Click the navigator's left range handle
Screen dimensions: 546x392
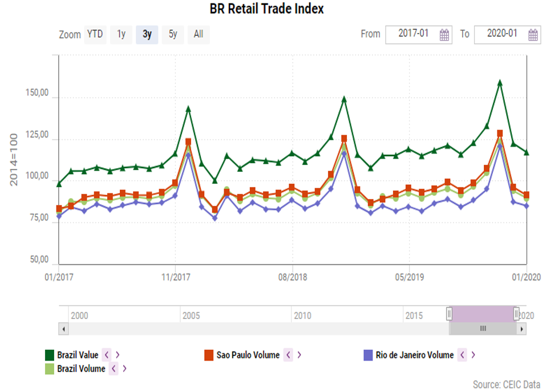click(449, 314)
